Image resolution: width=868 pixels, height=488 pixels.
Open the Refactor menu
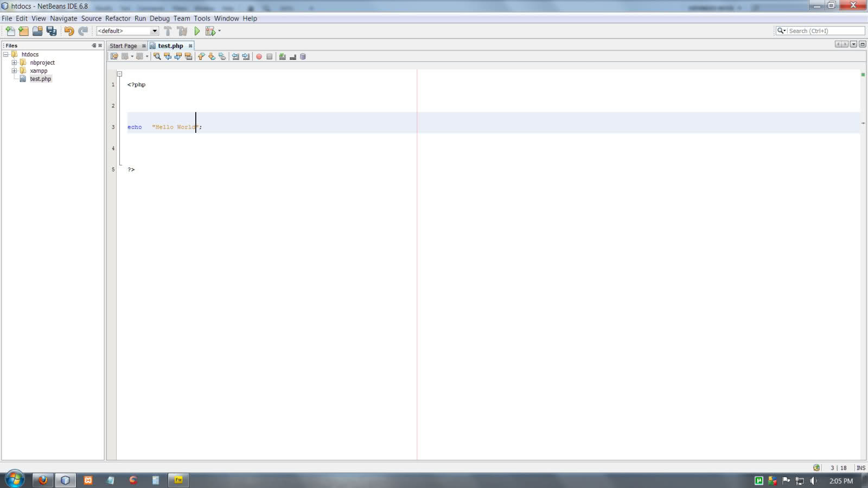coord(118,18)
